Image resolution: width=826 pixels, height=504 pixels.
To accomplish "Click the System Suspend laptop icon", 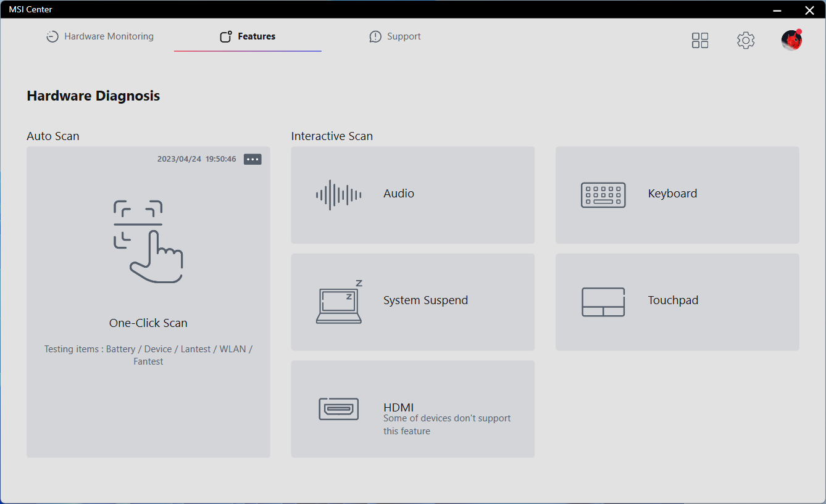I will [x=339, y=302].
